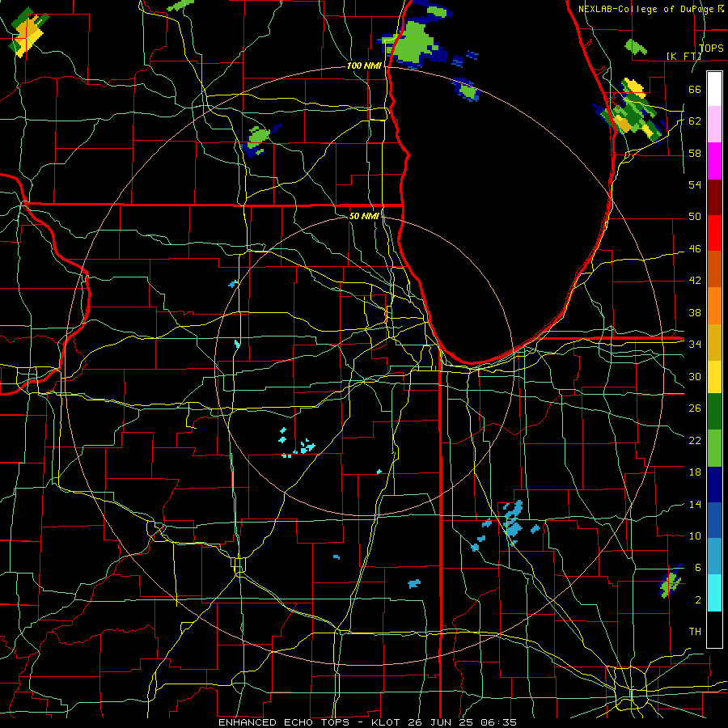The image size is (728, 728).
Task: Pick the cyan legend band near 2
Action: [x=714, y=593]
